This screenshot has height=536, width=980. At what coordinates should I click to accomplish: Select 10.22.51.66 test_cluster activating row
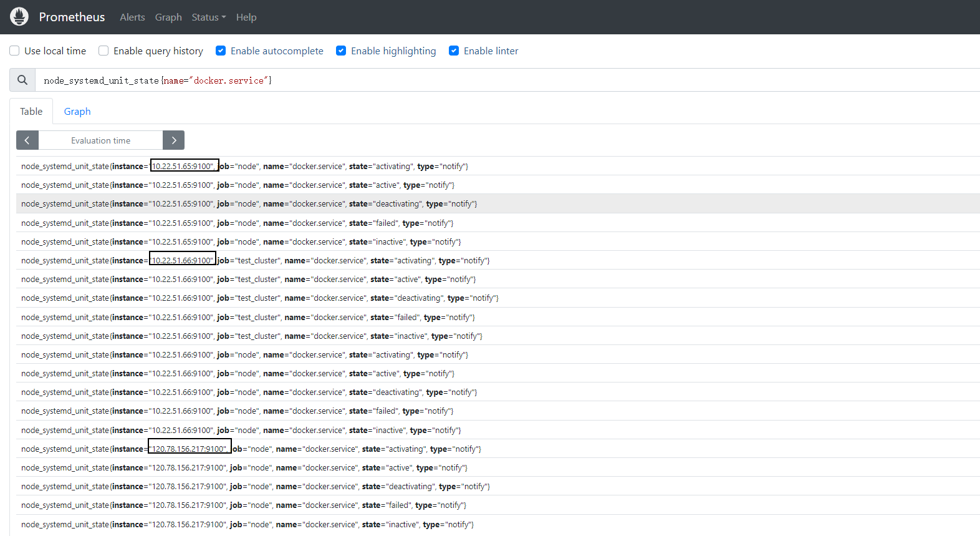click(498, 260)
